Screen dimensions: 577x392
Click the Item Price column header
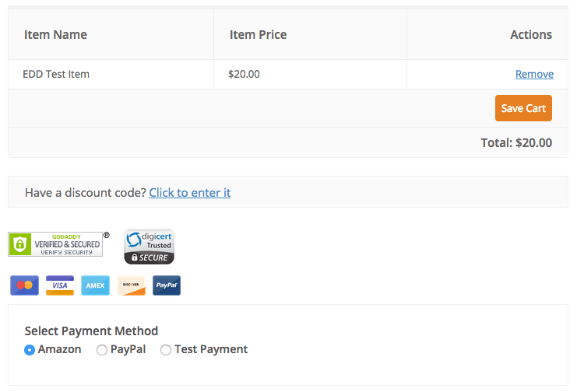[258, 34]
